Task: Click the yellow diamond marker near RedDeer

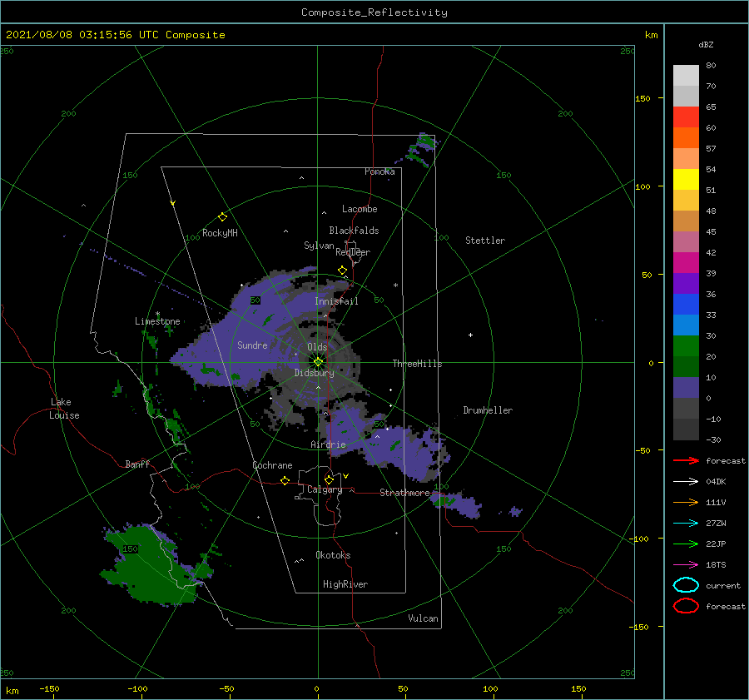Action: [x=342, y=271]
